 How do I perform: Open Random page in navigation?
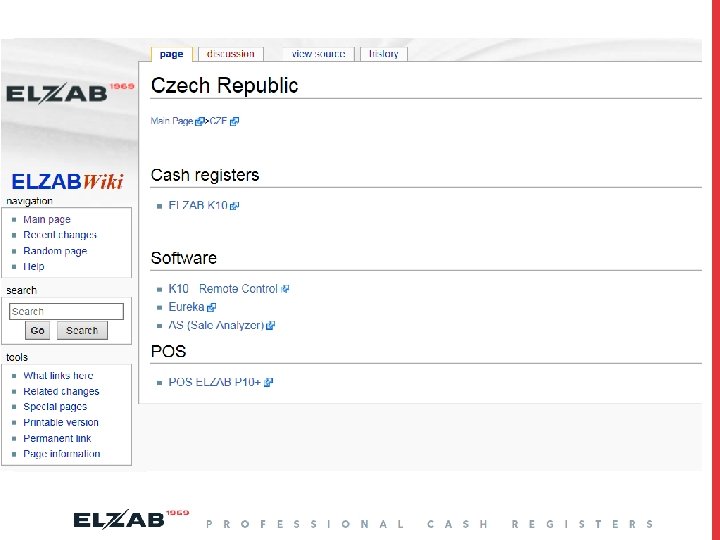(55, 251)
